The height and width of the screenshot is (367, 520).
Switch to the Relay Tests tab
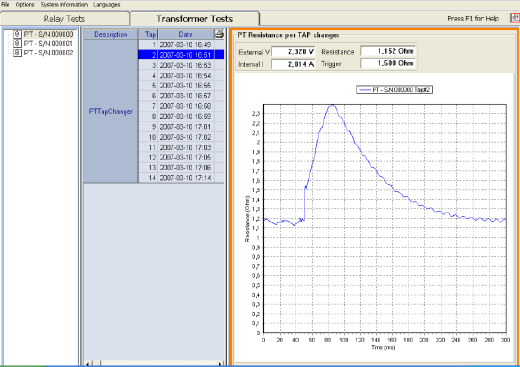(x=64, y=19)
